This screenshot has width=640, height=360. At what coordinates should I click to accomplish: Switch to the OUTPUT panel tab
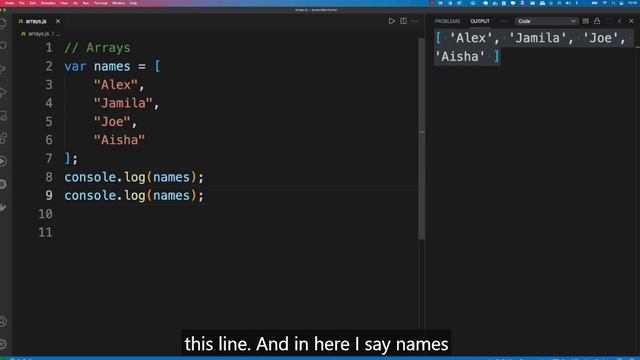(x=480, y=21)
